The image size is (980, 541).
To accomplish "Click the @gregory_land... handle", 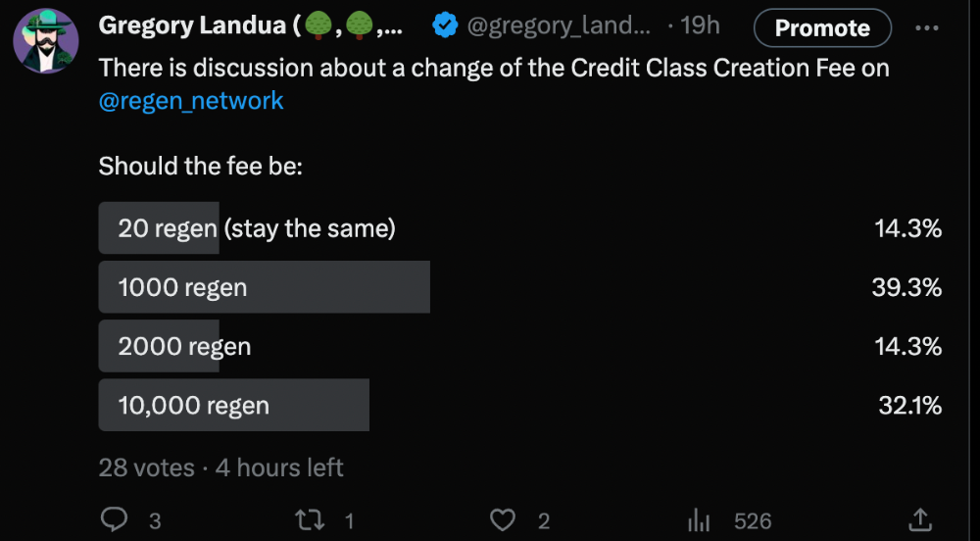I will click(x=560, y=26).
